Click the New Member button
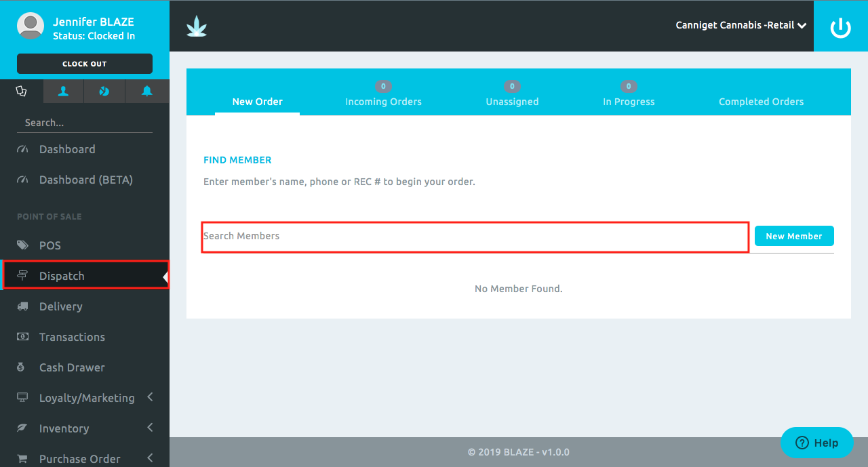868x467 pixels. (793, 236)
